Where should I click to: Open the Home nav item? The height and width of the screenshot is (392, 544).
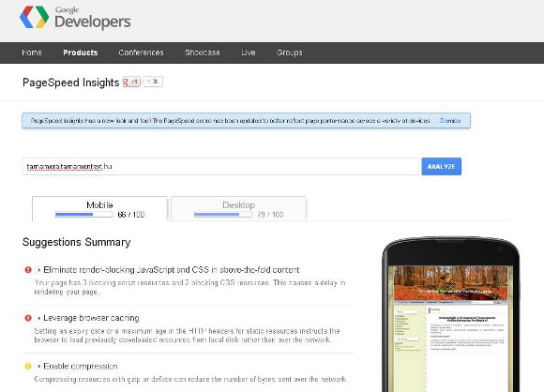pyautogui.click(x=32, y=53)
